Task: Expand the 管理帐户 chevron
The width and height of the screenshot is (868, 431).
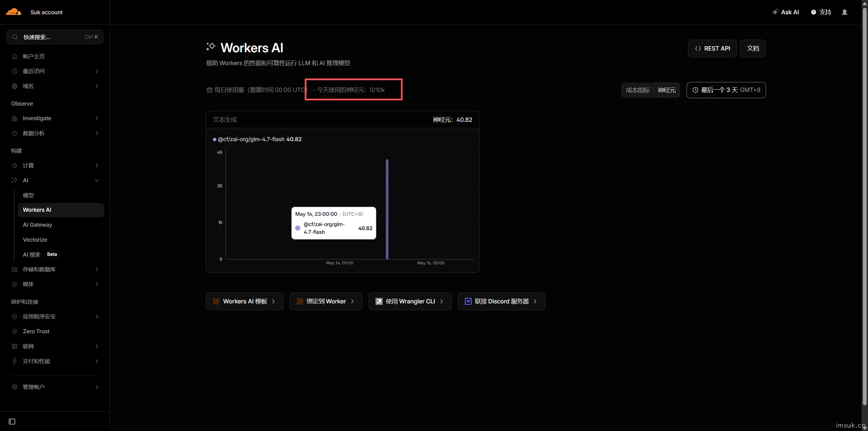Action: point(97,387)
